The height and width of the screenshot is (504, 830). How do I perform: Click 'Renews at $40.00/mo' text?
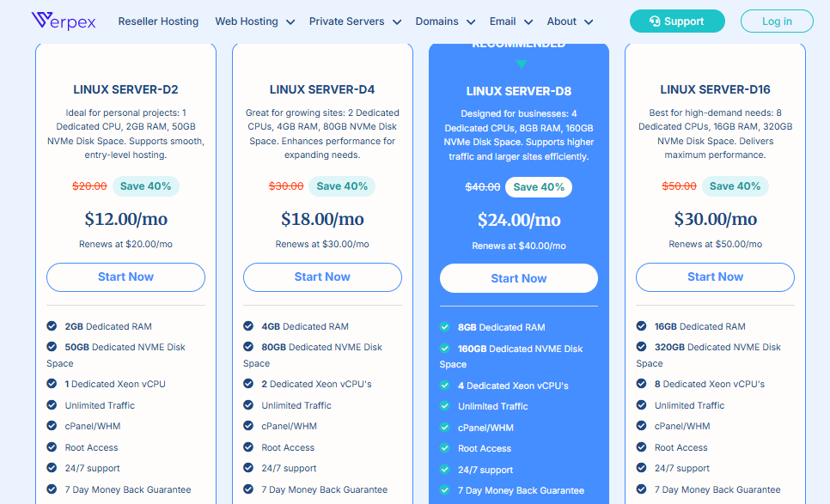point(519,246)
